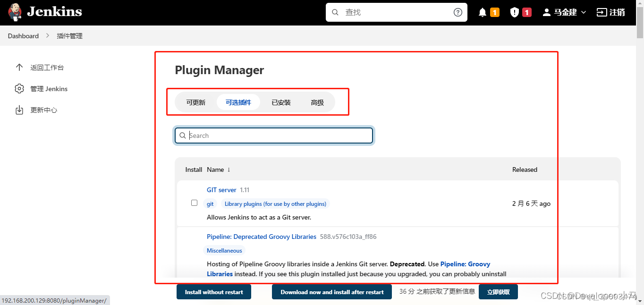
Task: Click the Jenkins butler logo icon
Action: 15,12
